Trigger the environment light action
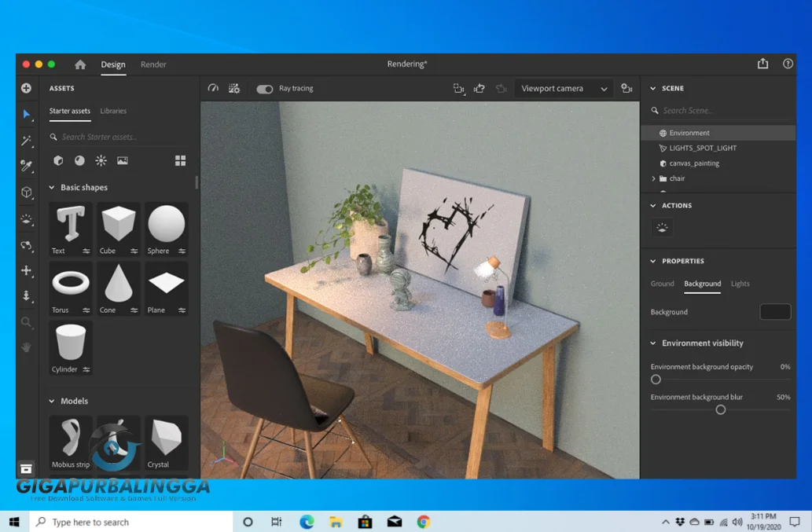This screenshot has height=532, width=812. click(x=661, y=227)
